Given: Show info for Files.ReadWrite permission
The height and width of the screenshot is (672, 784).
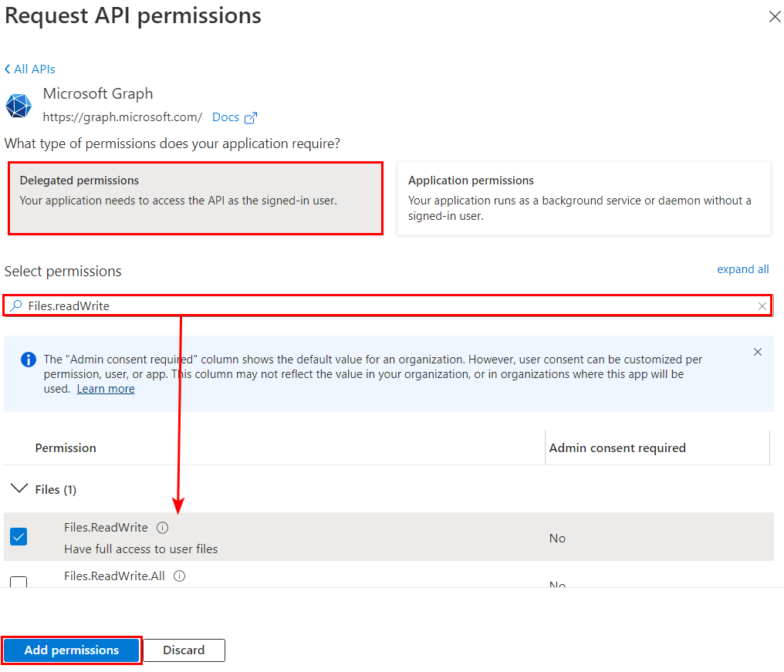Looking at the screenshot, I should coord(163,528).
